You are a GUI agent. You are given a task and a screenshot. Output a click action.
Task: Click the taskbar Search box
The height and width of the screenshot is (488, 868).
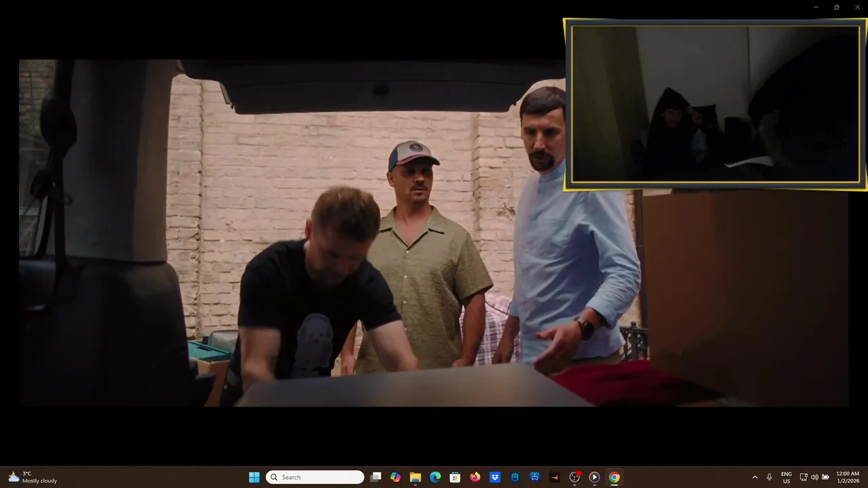[315, 477]
